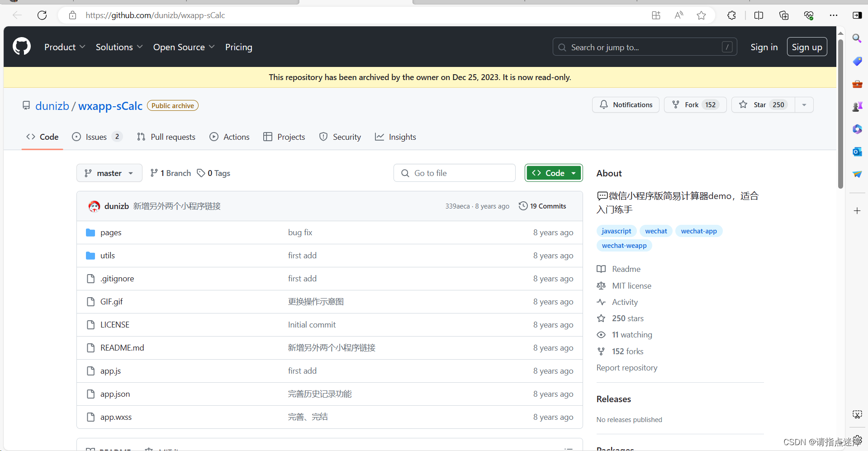
Task: Open the browser Extensions puzzle icon
Action: 731,15
